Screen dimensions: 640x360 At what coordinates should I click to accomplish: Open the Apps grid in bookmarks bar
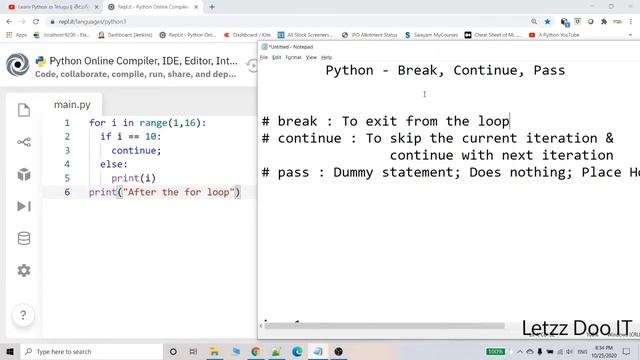(x=16, y=35)
